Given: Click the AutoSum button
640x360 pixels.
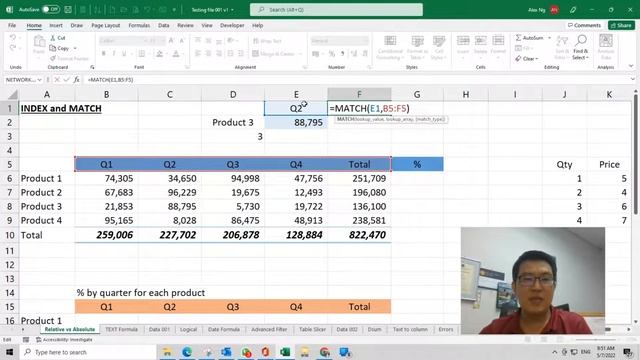Looking at the screenshot, I should coord(529,38).
